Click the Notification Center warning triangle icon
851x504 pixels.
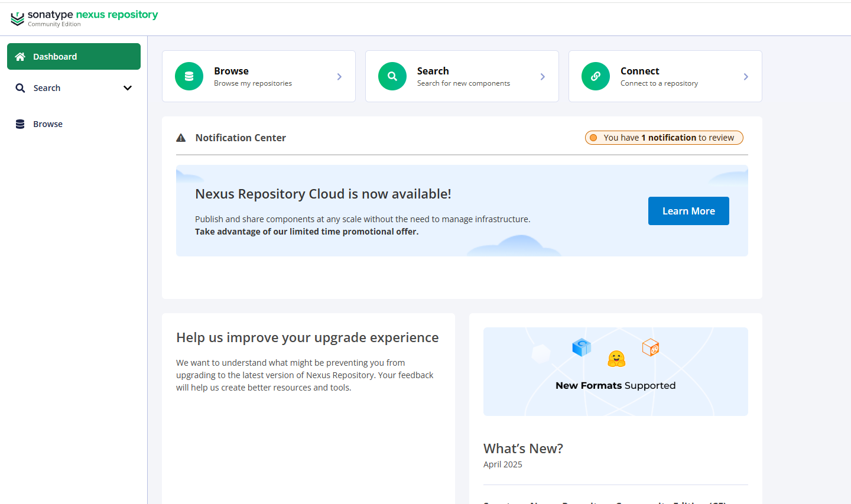pos(181,138)
